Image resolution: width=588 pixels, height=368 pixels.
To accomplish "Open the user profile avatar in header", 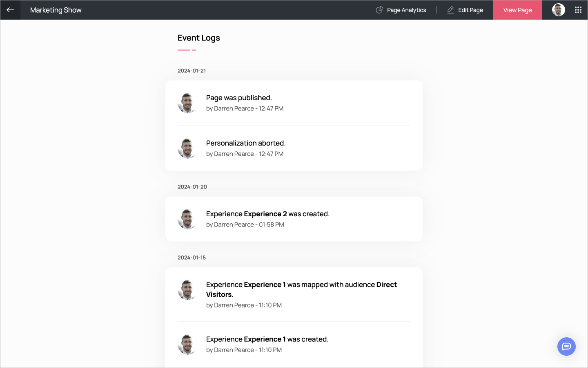I will tap(559, 10).
